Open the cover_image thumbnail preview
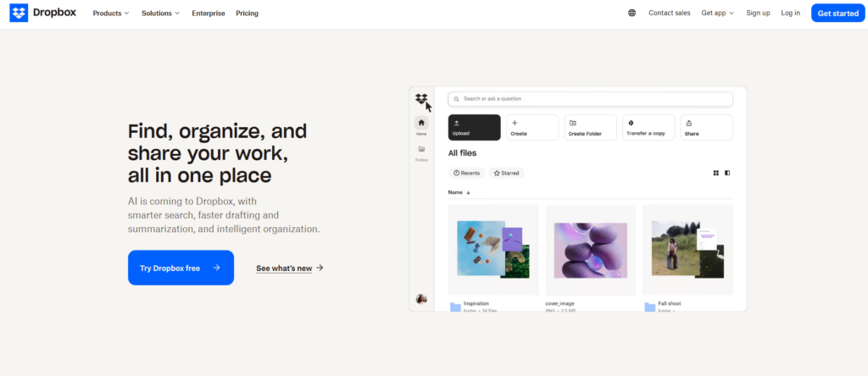Image resolution: width=868 pixels, height=376 pixels. tap(590, 250)
